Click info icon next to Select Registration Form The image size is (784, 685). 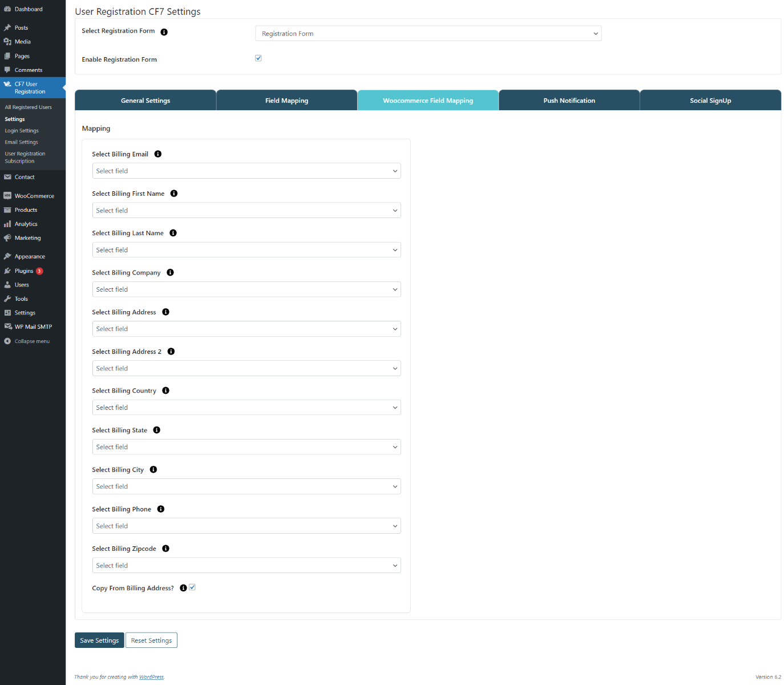[164, 32]
